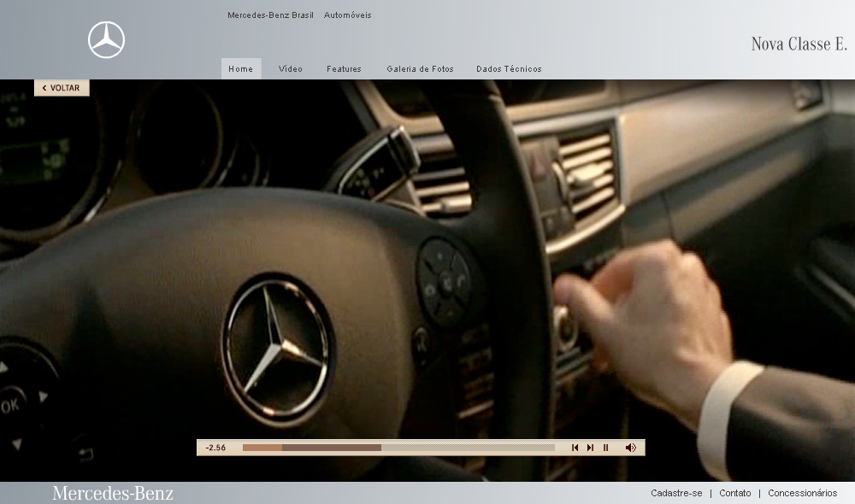Image resolution: width=855 pixels, height=504 pixels.
Task: Click the video progress bar
Action: [398, 448]
